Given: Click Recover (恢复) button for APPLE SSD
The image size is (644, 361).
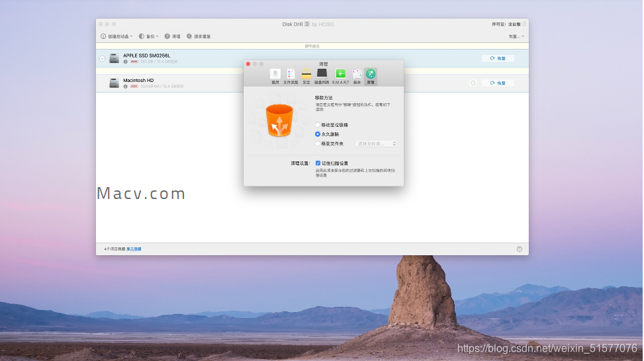Looking at the screenshot, I should (498, 58).
